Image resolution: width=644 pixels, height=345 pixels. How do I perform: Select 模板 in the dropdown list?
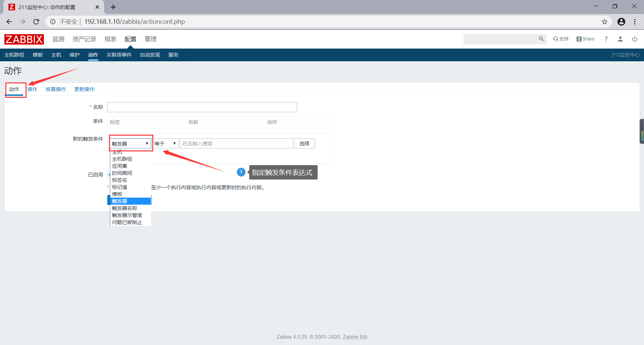130,194
